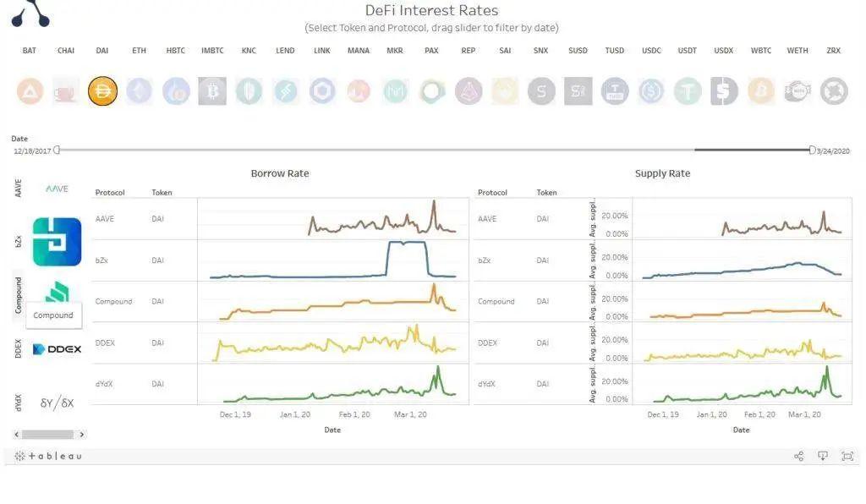Select the BAT token icon
Image resolution: width=866 pixels, height=504 pixels.
click(x=30, y=91)
